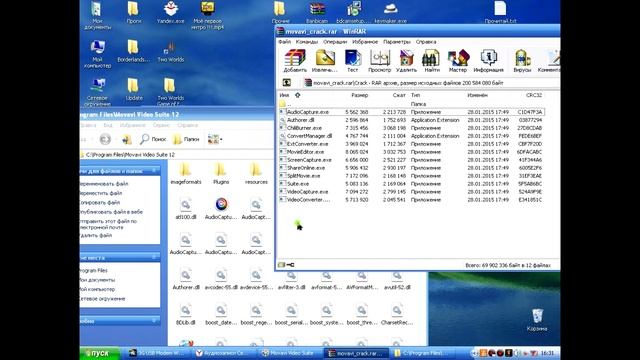Click the Извлечь (Extract) toolbar icon in WinRAR
Viewport: 640px width, 360px height.
point(324,61)
